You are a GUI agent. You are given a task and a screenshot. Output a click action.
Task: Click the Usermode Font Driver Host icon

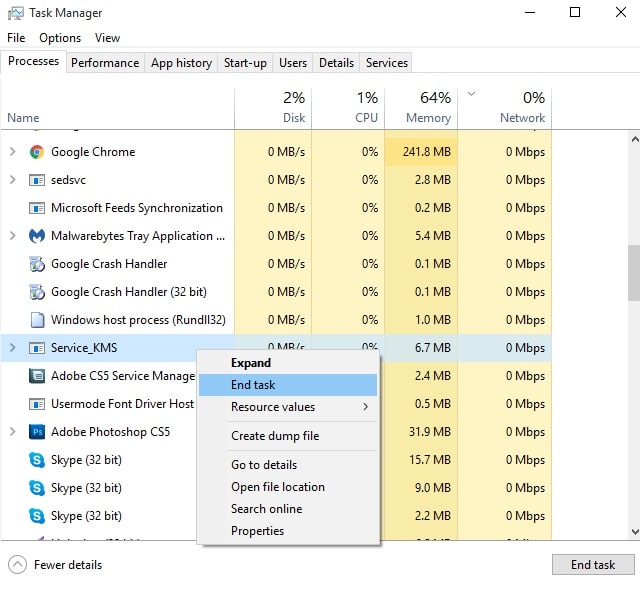[x=37, y=404]
